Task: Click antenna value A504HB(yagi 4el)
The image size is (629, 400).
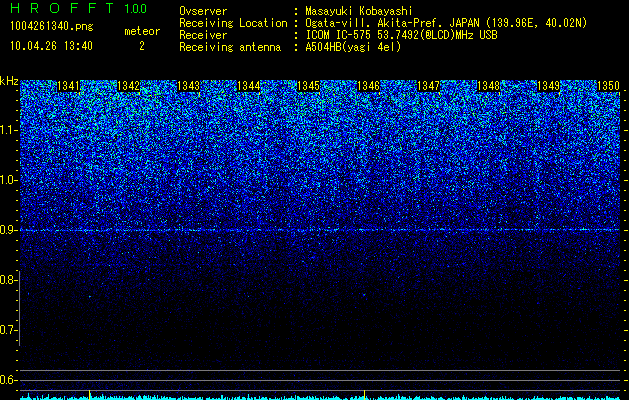Action: [353, 47]
